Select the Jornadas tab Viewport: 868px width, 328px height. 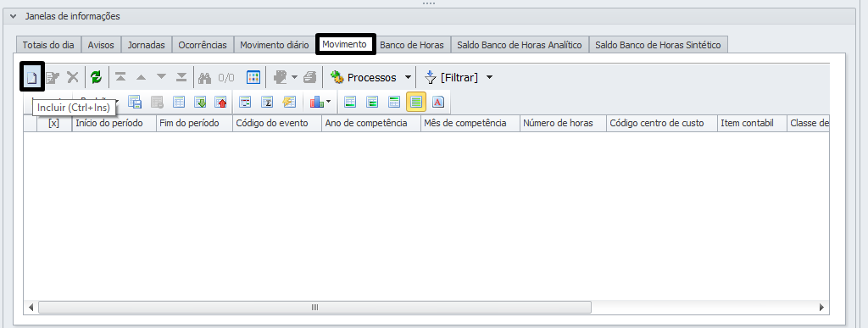click(x=146, y=46)
